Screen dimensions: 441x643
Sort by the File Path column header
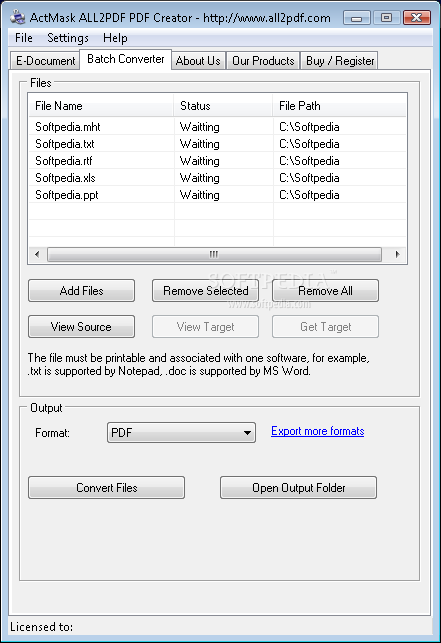340,106
